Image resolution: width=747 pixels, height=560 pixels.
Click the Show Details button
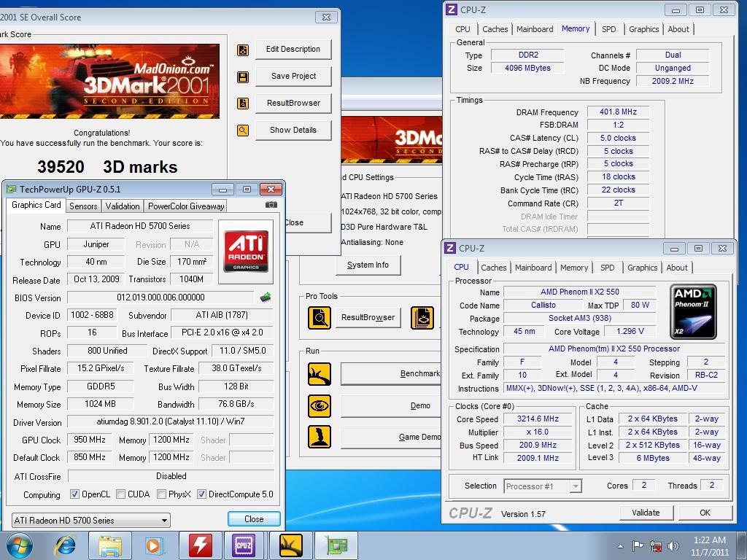293,130
